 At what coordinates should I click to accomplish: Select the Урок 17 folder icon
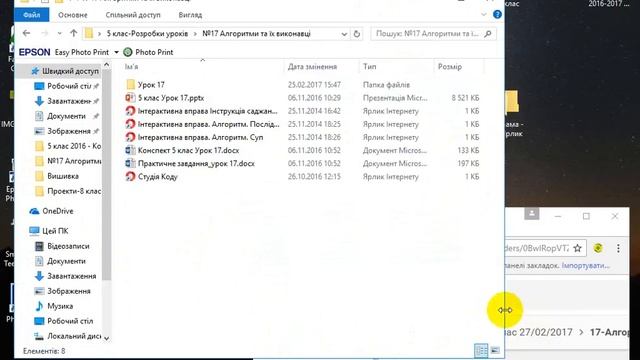click(131, 84)
